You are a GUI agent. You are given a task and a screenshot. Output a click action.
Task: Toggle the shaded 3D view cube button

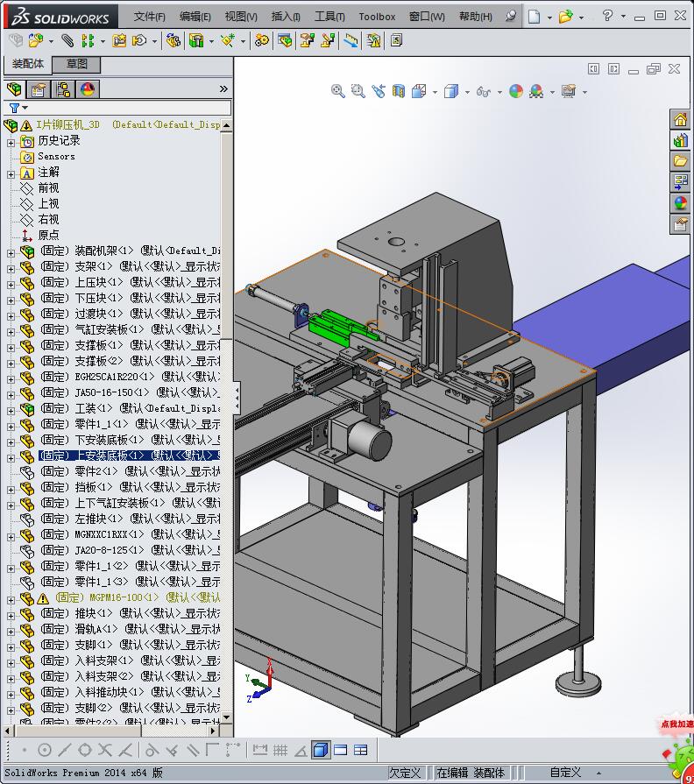coord(321,750)
